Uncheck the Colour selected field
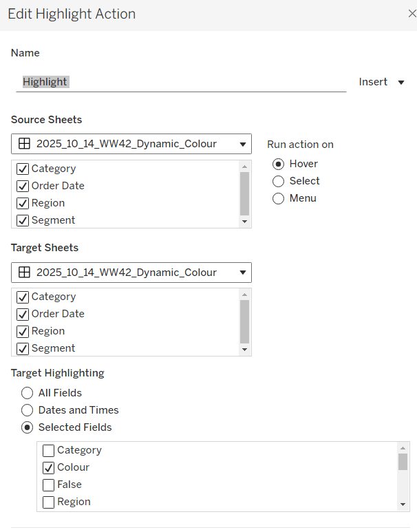This screenshot has width=417, height=532. click(x=49, y=467)
